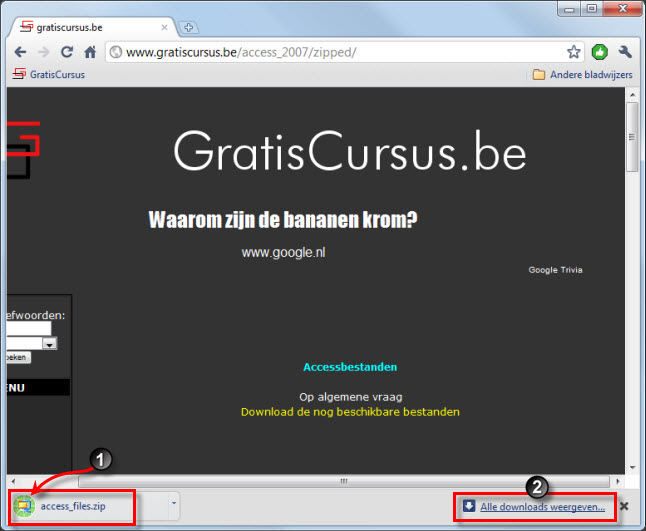Click the Accessbestanden heading
The image size is (646, 531).
[x=350, y=367]
